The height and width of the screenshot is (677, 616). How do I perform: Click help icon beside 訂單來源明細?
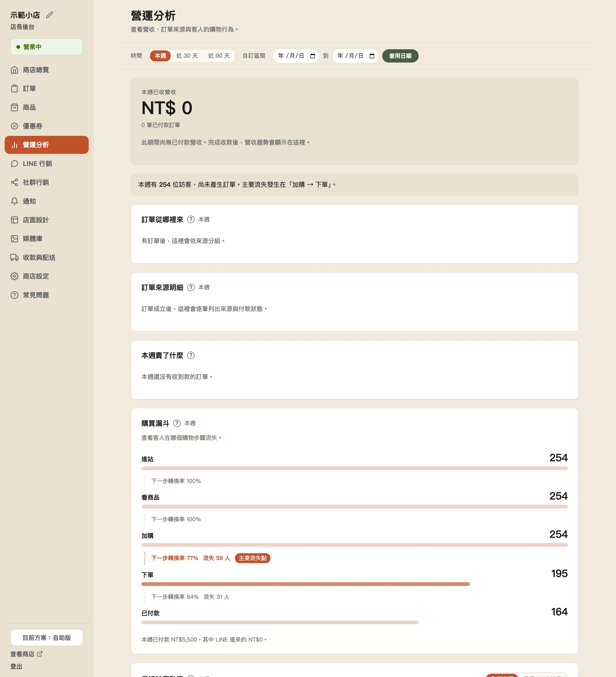coord(191,287)
